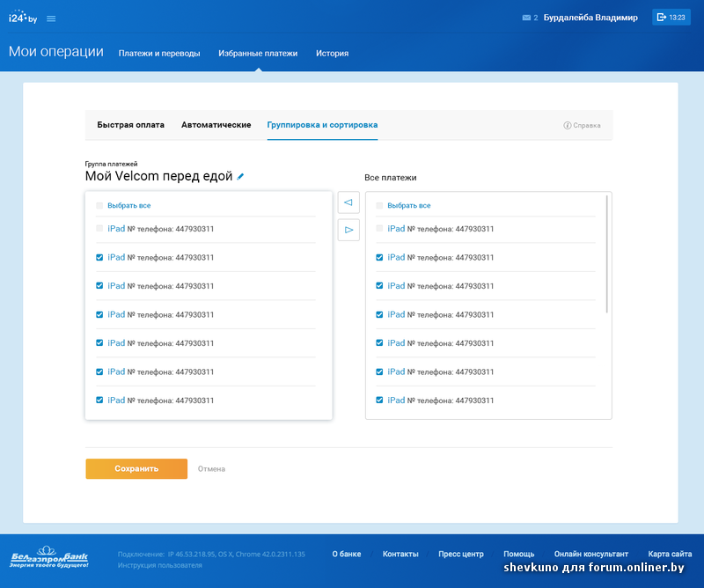The image size is (704, 588).
Task: Click Выбрать все label in group list
Action: coord(128,205)
